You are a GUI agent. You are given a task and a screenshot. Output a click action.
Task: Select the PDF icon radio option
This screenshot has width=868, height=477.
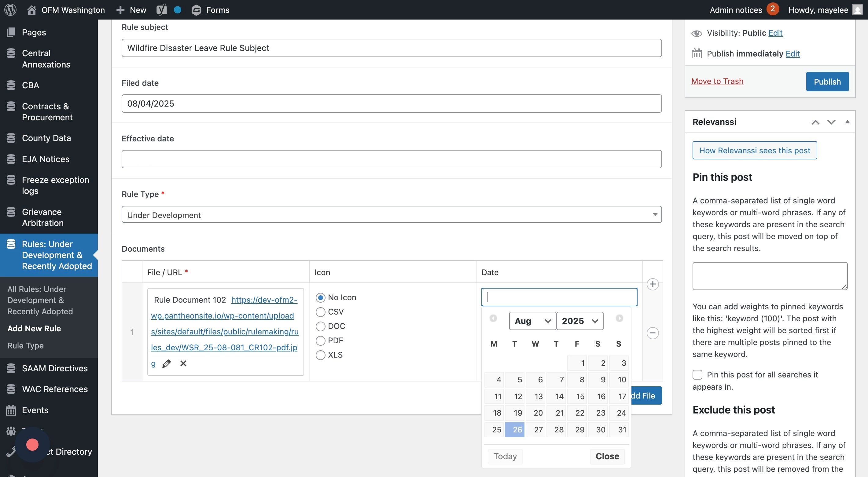(x=320, y=341)
